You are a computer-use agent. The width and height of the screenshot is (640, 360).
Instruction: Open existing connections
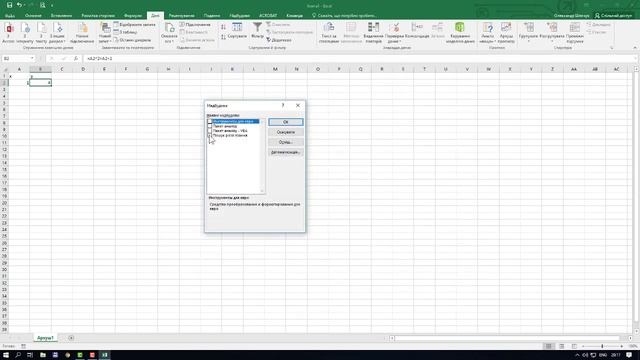(82, 33)
